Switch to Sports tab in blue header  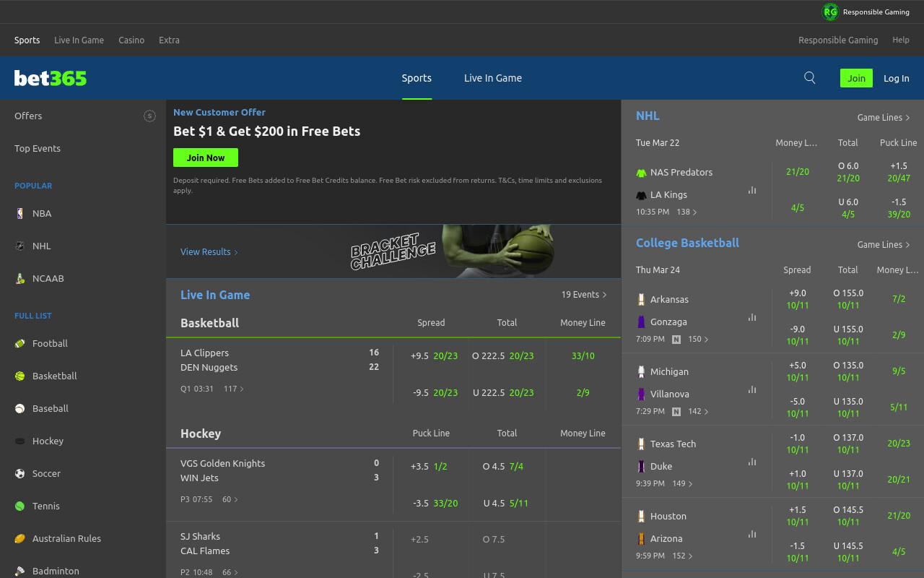[x=417, y=78]
